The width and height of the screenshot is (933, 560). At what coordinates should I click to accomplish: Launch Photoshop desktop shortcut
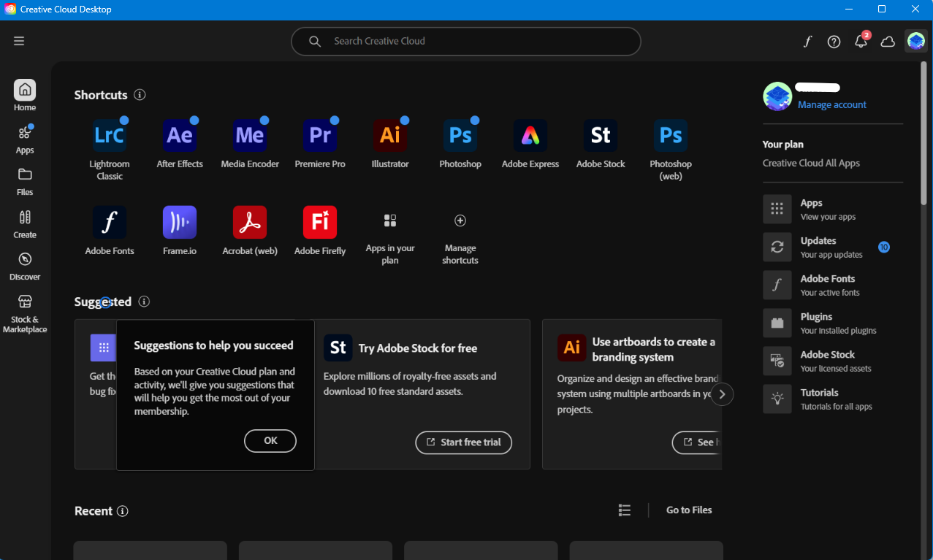[460, 135]
